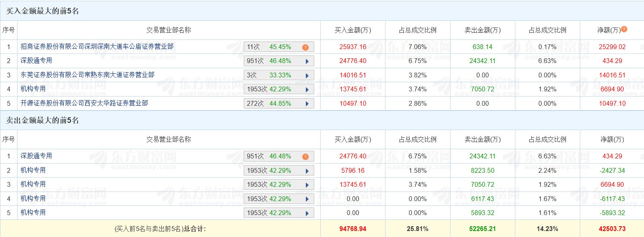Open 开源证券股份有限公司西安太华路证券营业部 link
Screen dimensions: 644x237
[x=84, y=103]
